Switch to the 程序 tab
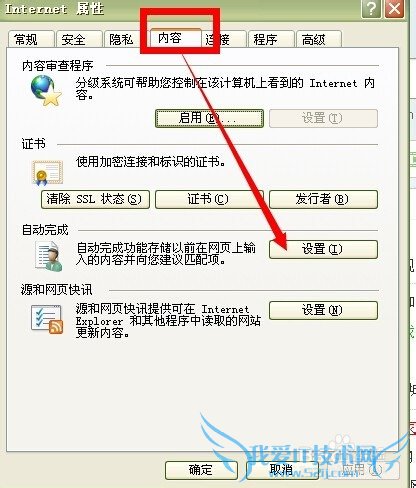 [x=271, y=39]
